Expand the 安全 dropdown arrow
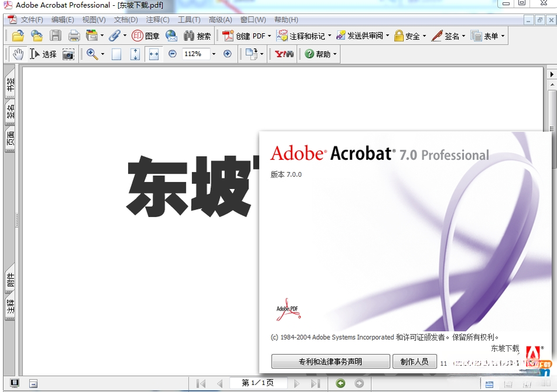Image resolution: width=557 pixels, height=392 pixels. tap(425, 36)
